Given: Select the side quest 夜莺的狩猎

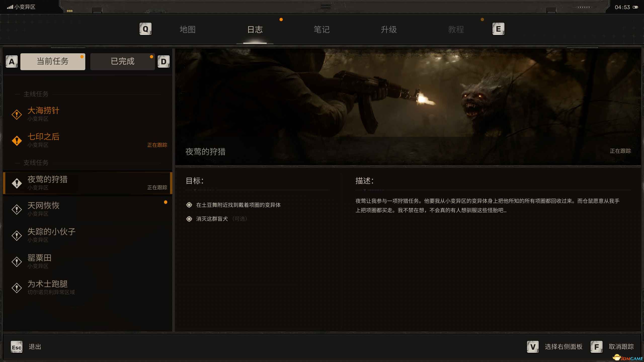Looking at the screenshot, I should point(88,183).
